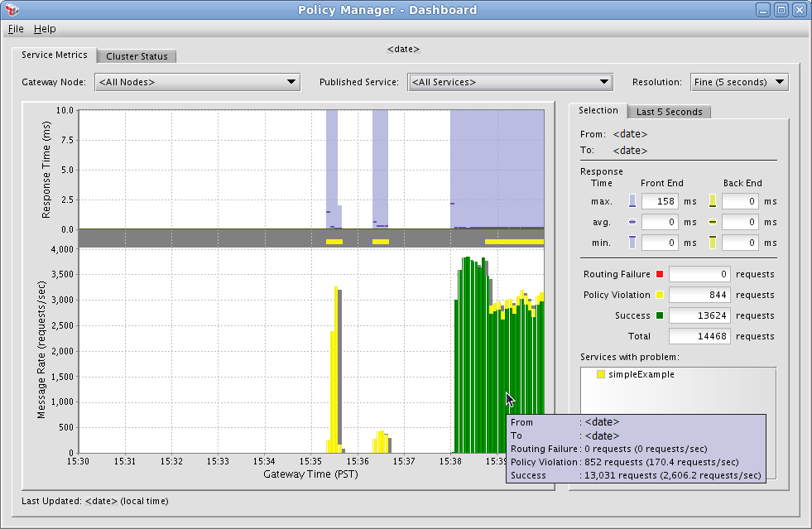The height and width of the screenshot is (529, 812).
Task: Click the red Routing Failure swatch
Action: click(x=660, y=274)
